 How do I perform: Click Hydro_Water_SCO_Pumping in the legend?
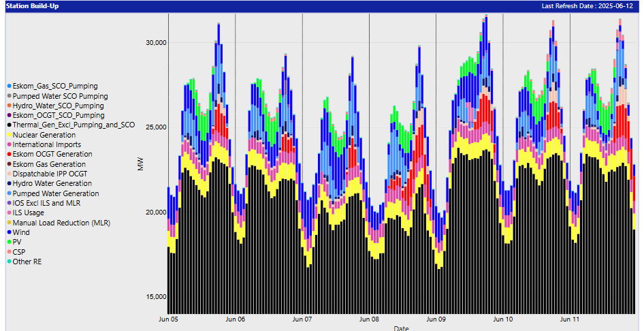point(58,106)
